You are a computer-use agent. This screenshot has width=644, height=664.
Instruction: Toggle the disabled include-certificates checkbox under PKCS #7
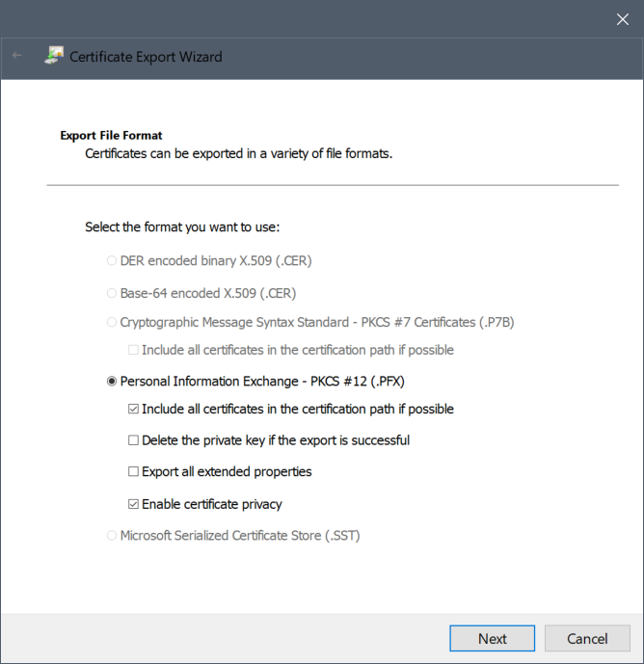click(133, 350)
